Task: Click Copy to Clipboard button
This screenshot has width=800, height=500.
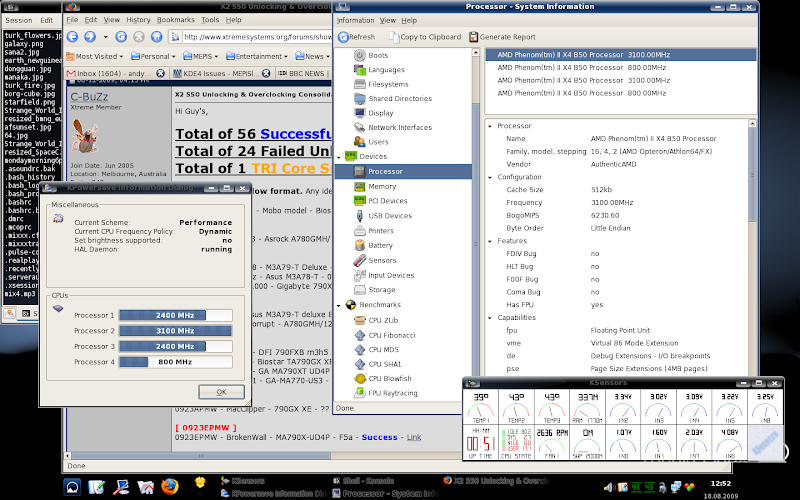Action: [424, 37]
